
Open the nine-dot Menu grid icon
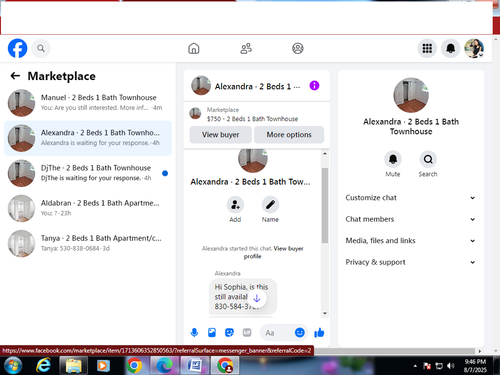pos(427,48)
